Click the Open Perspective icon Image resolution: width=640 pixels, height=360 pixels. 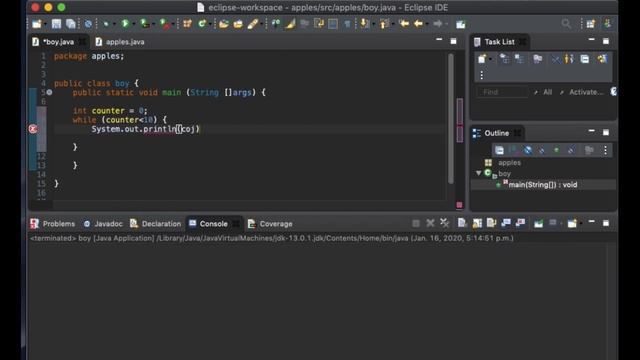point(591,24)
